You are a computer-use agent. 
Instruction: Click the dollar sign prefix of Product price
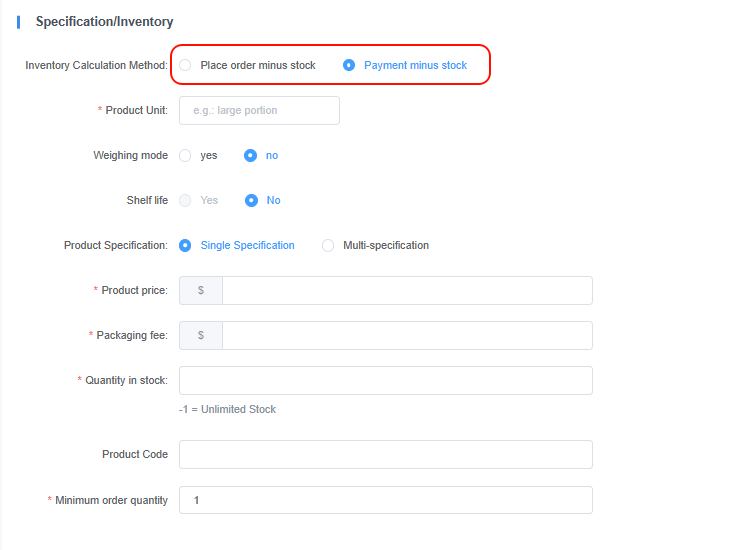[201, 290]
